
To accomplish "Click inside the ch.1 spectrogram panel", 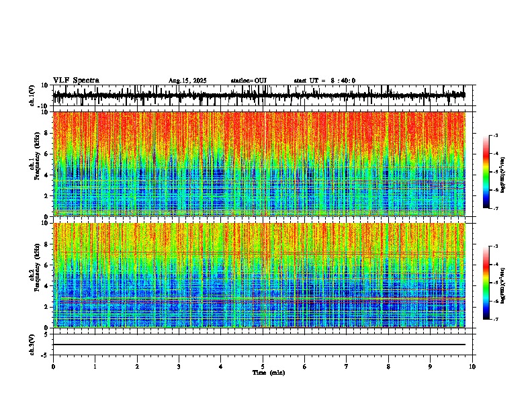I will tap(259, 164).
